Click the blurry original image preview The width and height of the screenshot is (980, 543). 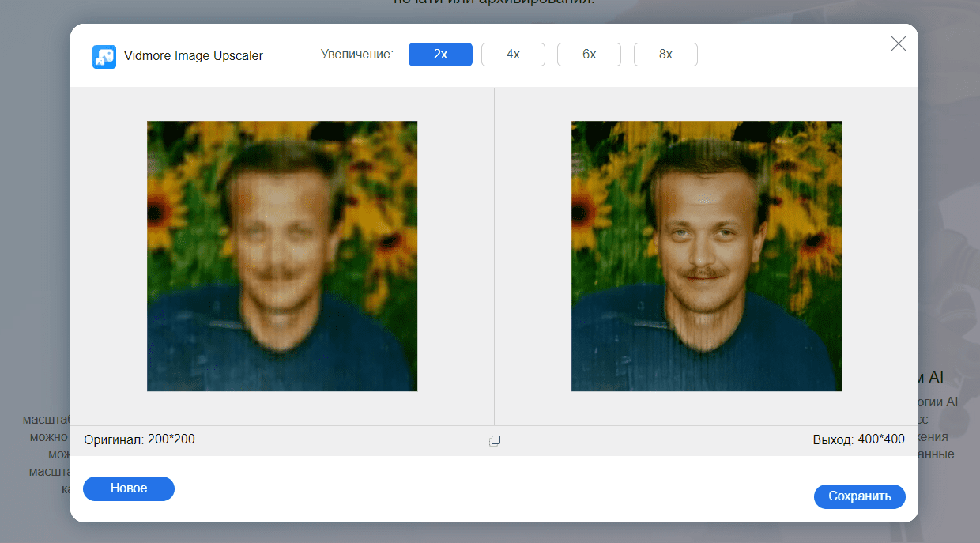click(282, 256)
